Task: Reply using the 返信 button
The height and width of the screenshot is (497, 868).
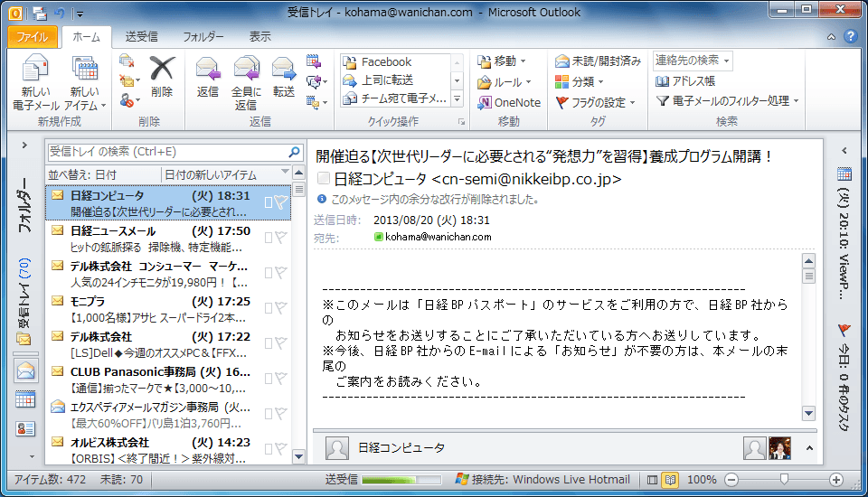Action: [208, 78]
